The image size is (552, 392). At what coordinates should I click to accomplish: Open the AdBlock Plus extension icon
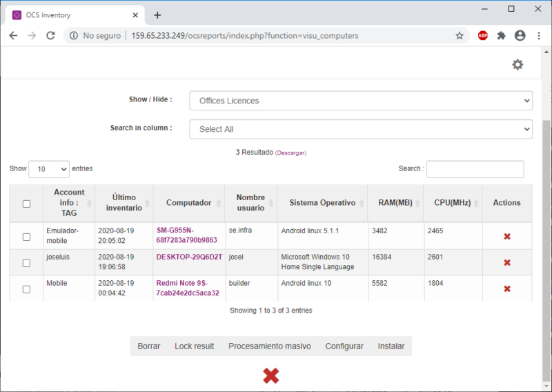[x=482, y=36]
